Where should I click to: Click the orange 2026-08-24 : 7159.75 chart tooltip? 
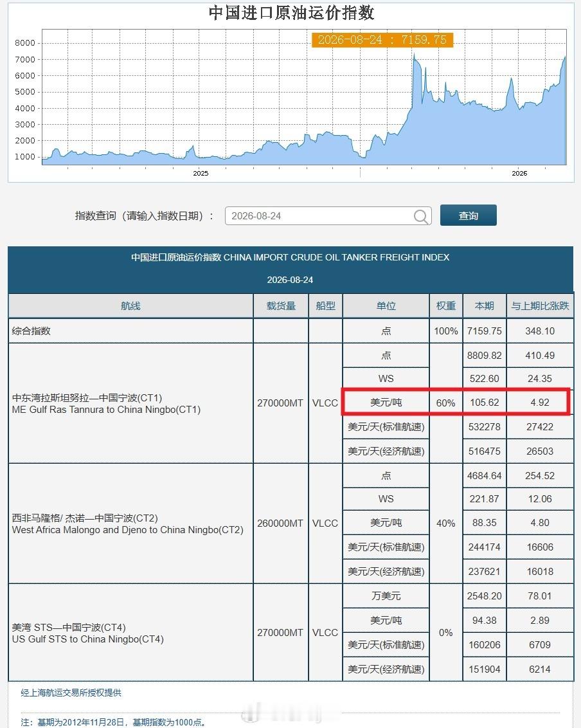pyautogui.click(x=382, y=40)
